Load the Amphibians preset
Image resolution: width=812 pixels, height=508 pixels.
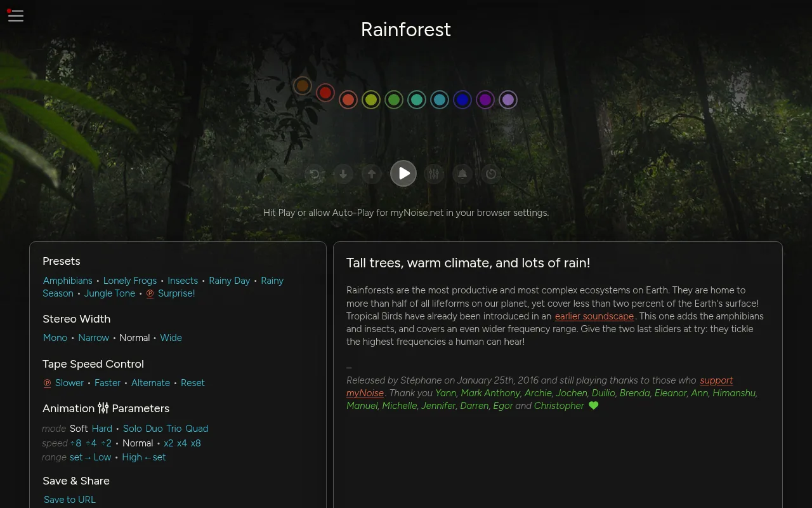[68, 281]
